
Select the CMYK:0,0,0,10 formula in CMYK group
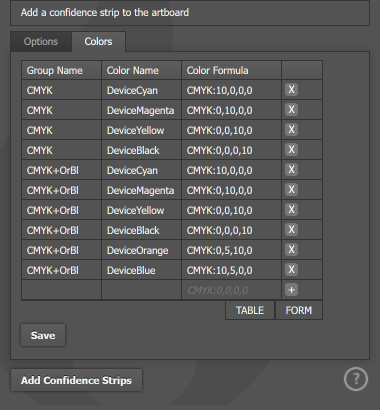(x=231, y=150)
